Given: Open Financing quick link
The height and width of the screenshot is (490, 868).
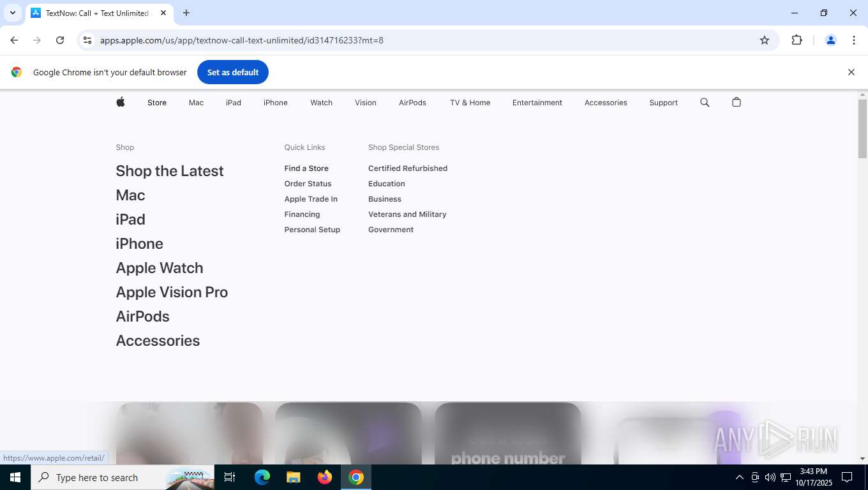Looking at the screenshot, I should (302, 214).
